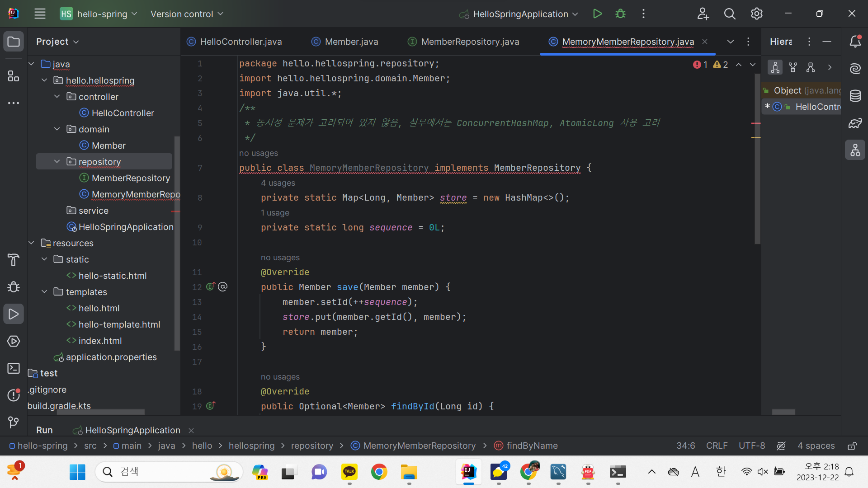Toggle the read-only lock in the status bar

tap(852, 446)
